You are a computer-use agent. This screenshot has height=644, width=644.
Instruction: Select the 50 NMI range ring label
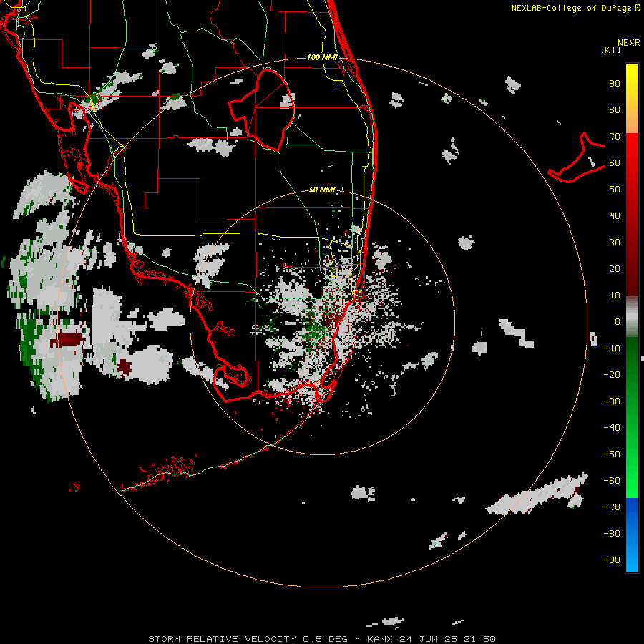click(322, 190)
